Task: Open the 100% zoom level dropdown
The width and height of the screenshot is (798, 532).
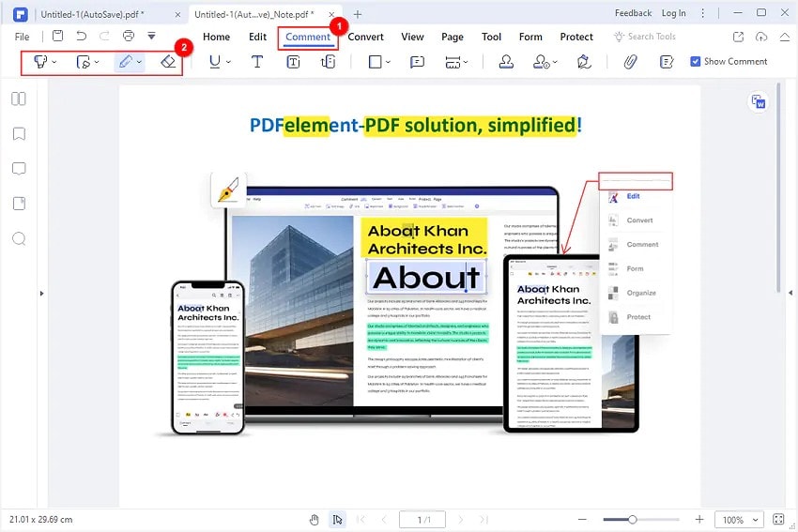Action: click(x=756, y=520)
